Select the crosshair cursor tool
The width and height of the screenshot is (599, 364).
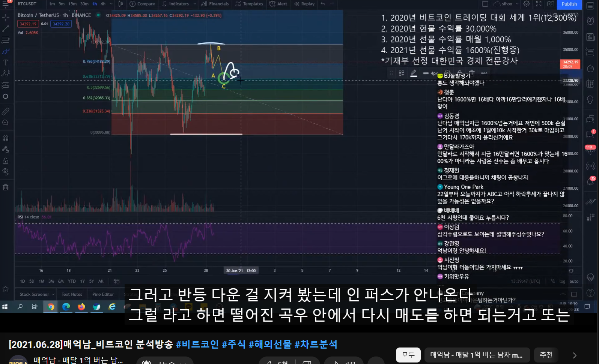pos(6,18)
